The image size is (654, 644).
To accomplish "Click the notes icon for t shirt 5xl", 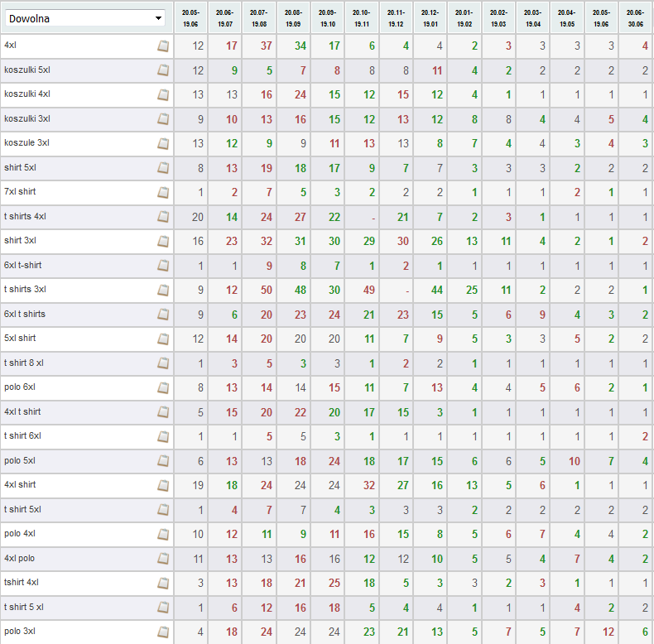I will (163, 509).
